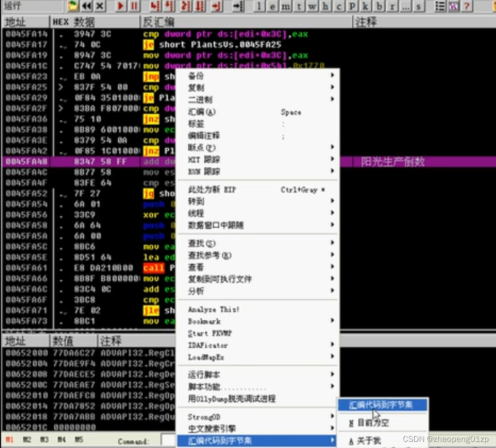Choose Analyze This! menu entry
The width and height of the screenshot is (496, 448).
258,309
